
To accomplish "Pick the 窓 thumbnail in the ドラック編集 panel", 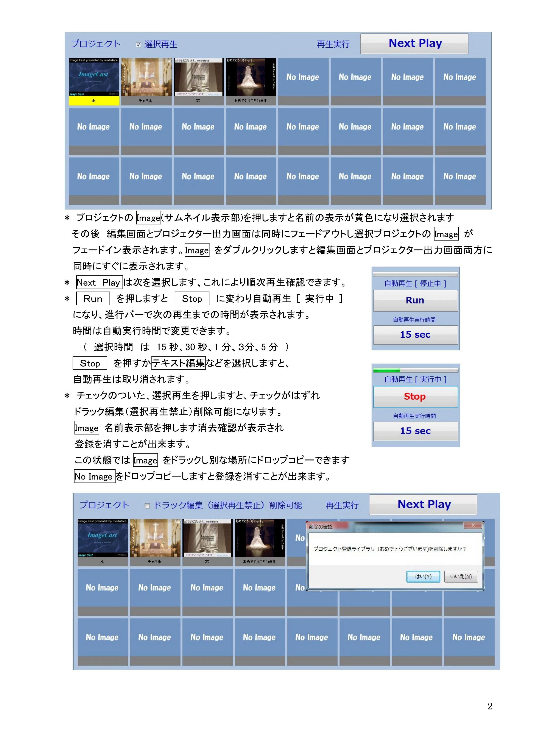I will (207, 538).
